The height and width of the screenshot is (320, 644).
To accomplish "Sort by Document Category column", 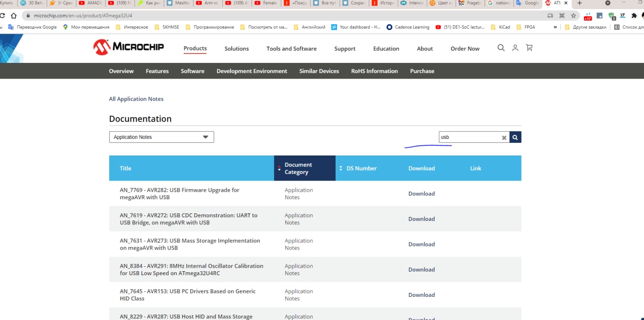I will [x=305, y=168].
